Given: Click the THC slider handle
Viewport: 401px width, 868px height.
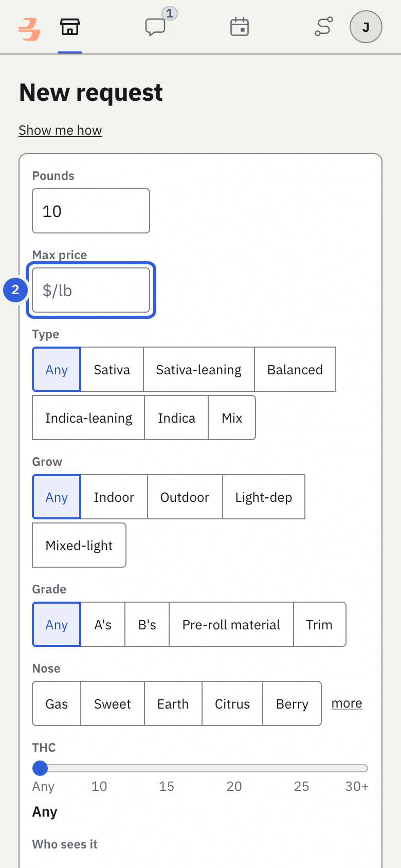Looking at the screenshot, I should [40, 768].
